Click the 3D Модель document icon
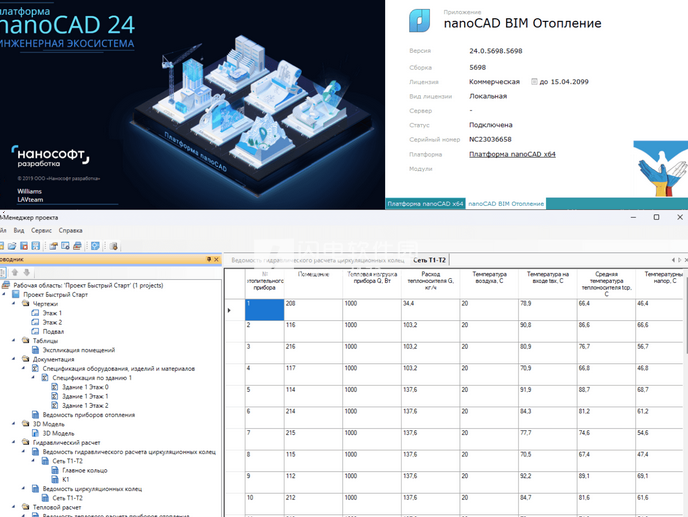 click(36, 433)
